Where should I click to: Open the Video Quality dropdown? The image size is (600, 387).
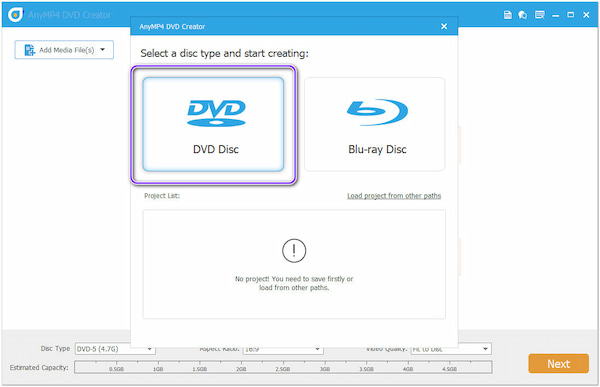click(451, 349)
